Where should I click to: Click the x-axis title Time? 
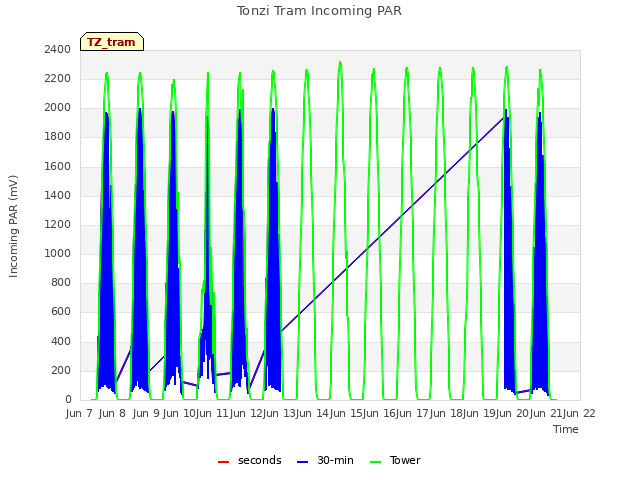[x=566, y=429]
